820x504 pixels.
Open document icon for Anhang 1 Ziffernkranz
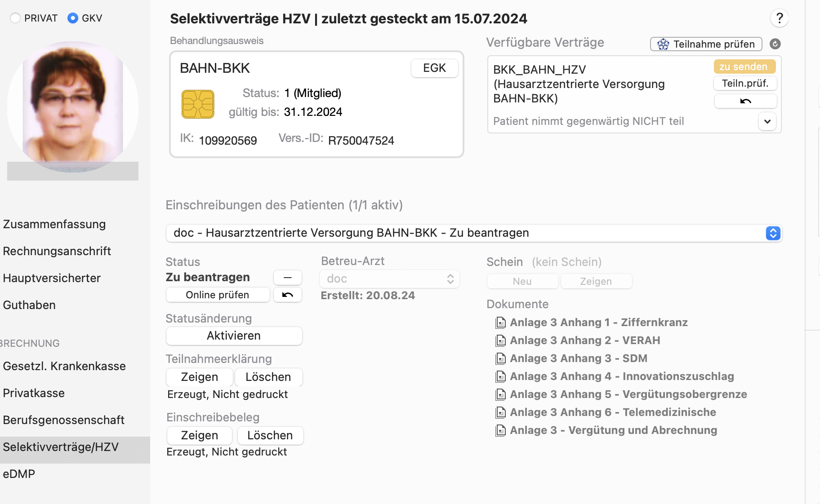500,323
